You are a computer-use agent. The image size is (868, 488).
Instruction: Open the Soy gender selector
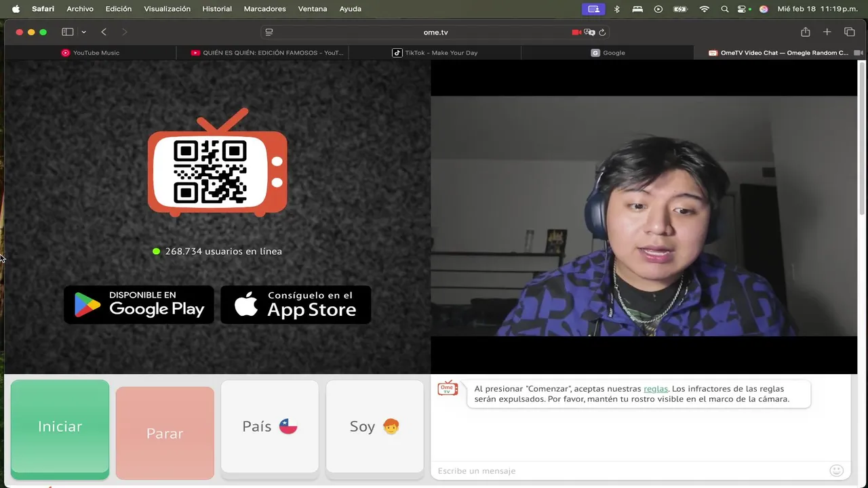375,426
